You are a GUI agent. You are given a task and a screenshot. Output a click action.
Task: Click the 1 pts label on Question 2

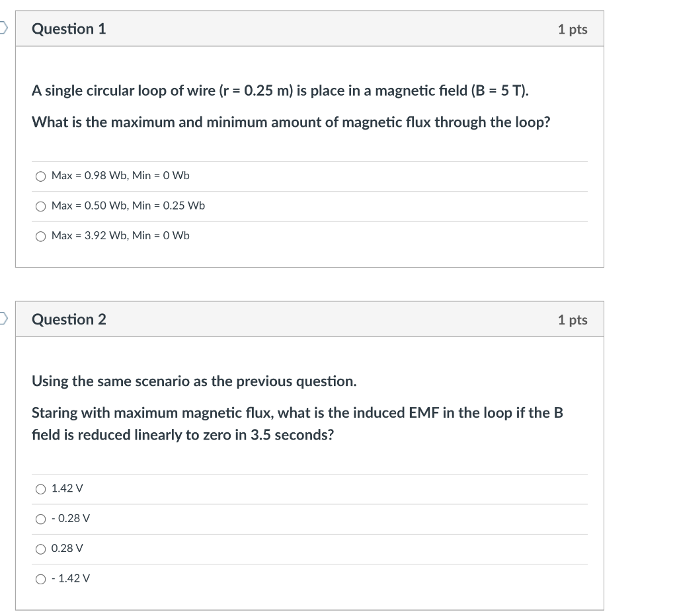click(573, 319)
